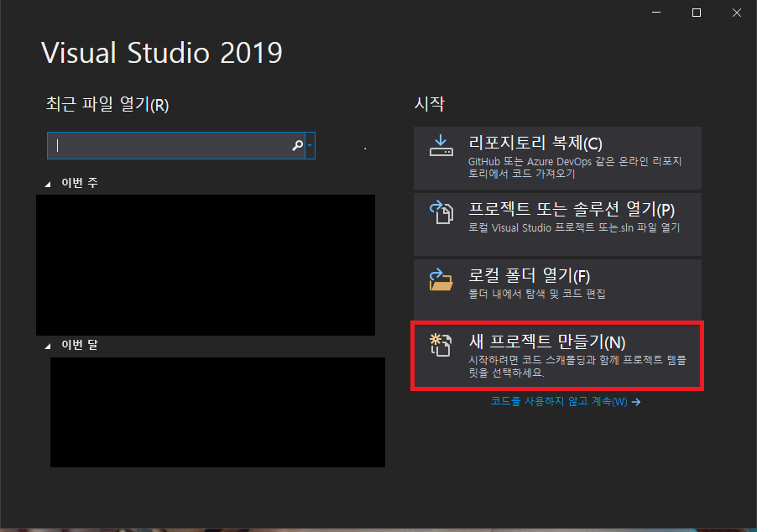
Task: Maximize the Visual Studio 2019 window
Action: 697,13
